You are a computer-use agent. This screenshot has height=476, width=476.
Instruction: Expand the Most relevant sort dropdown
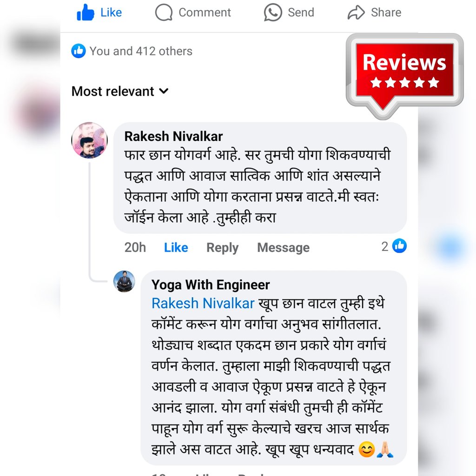120,91
